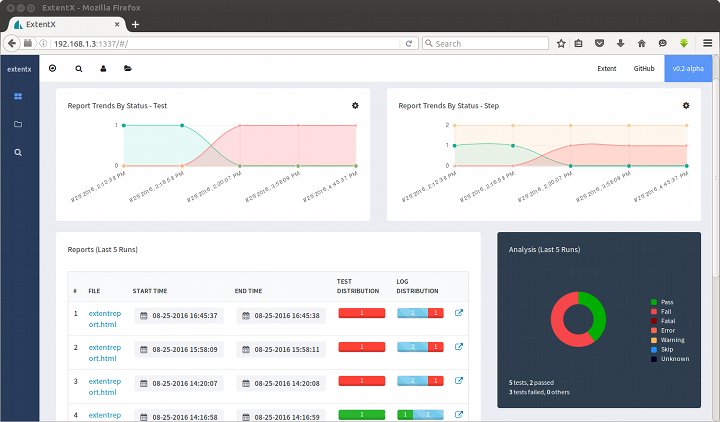720x422 pixels.
Task: Click Firefox downloads arrow icon
Action: [x=620, y=43]
